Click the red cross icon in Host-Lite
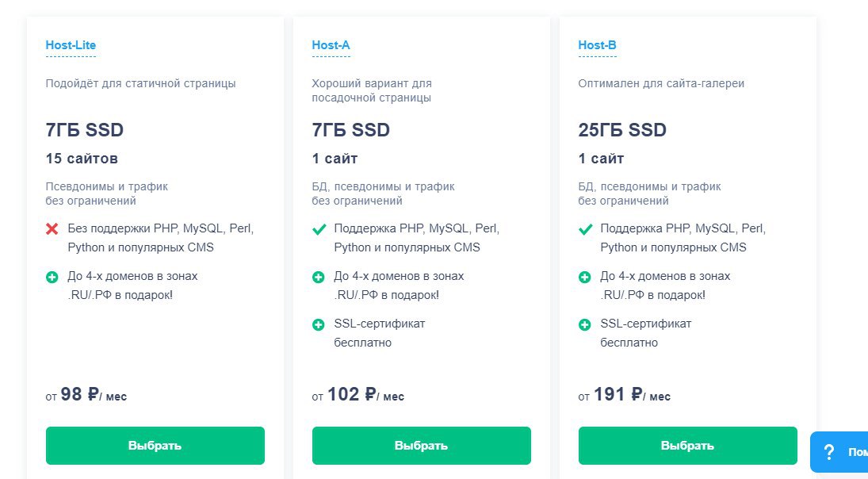 click(52, 229)
